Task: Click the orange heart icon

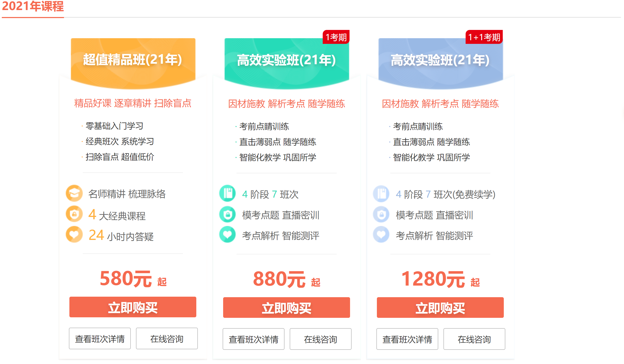Action: click(x=74, y=234)
